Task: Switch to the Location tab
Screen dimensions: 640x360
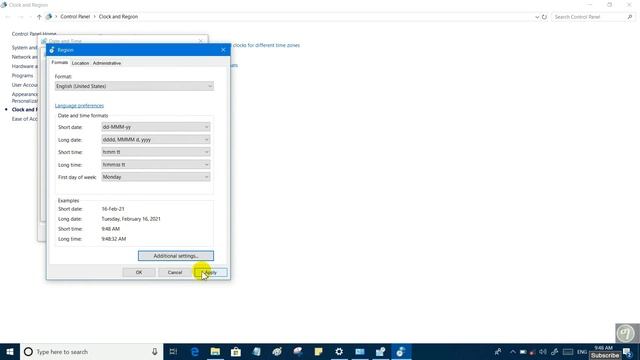Action: click(x=80, y=63)
